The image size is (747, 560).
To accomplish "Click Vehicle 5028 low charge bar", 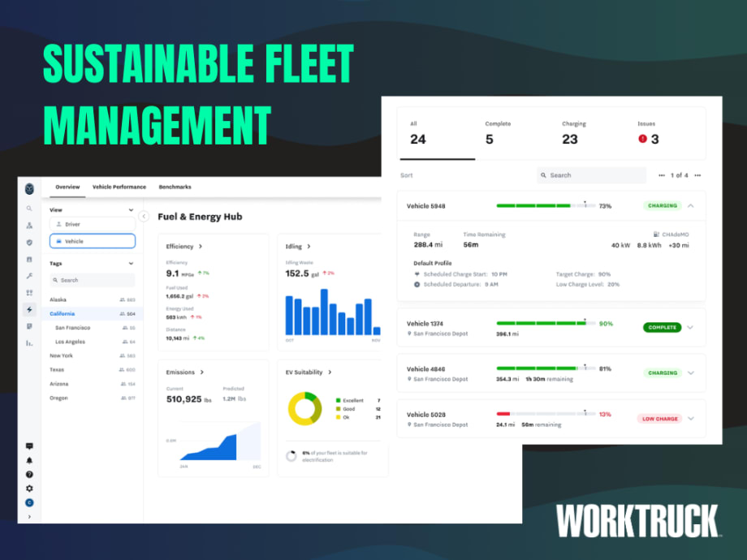I will [546, 414].
